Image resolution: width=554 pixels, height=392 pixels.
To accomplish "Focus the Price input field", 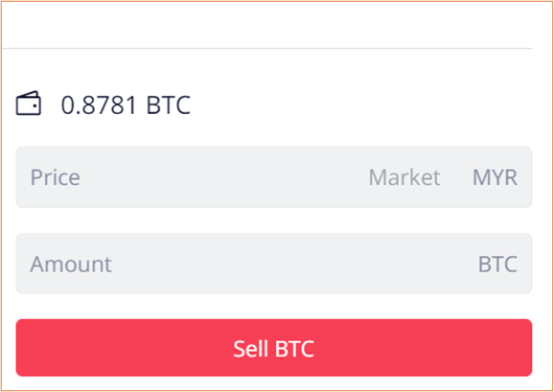I will [x=274, y=177].
